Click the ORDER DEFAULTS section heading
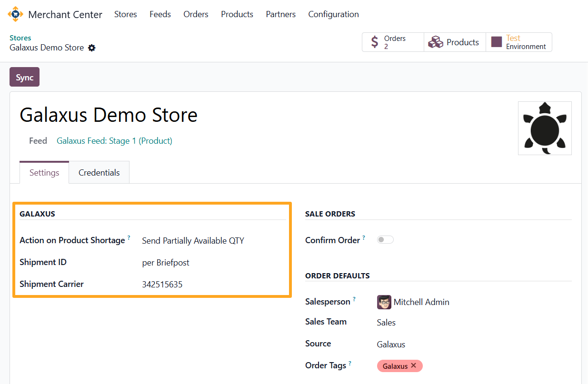This screenshot has width=588, height=384. coord(338,276)
